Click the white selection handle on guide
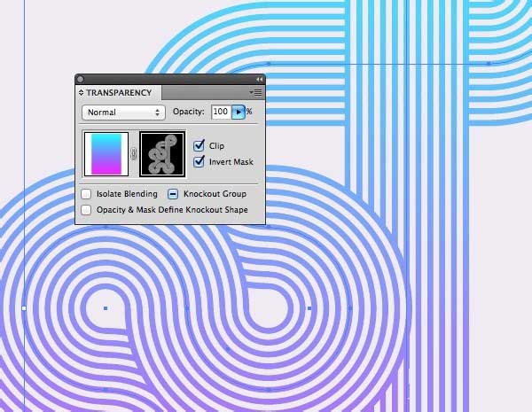 [x=24, y=308]
